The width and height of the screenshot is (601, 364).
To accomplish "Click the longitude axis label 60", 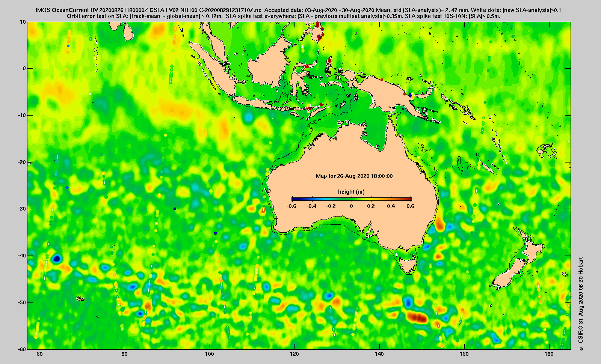I will click(40, 354).
